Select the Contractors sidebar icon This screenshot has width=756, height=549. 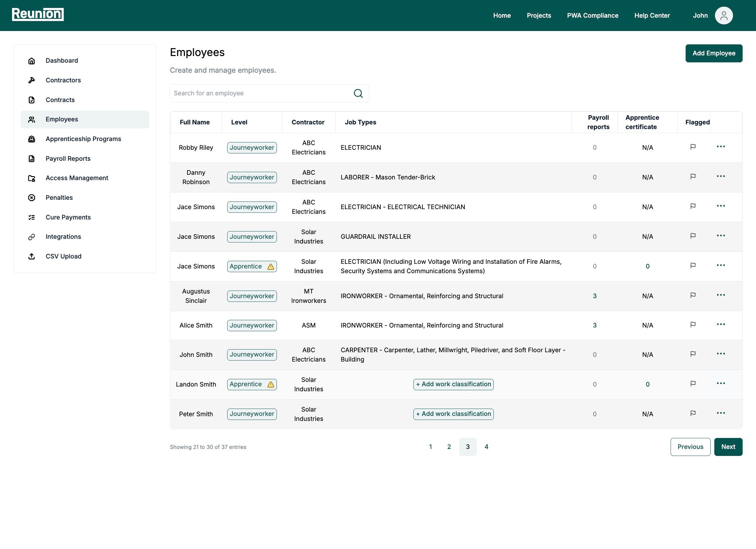(x=31, y=80)
